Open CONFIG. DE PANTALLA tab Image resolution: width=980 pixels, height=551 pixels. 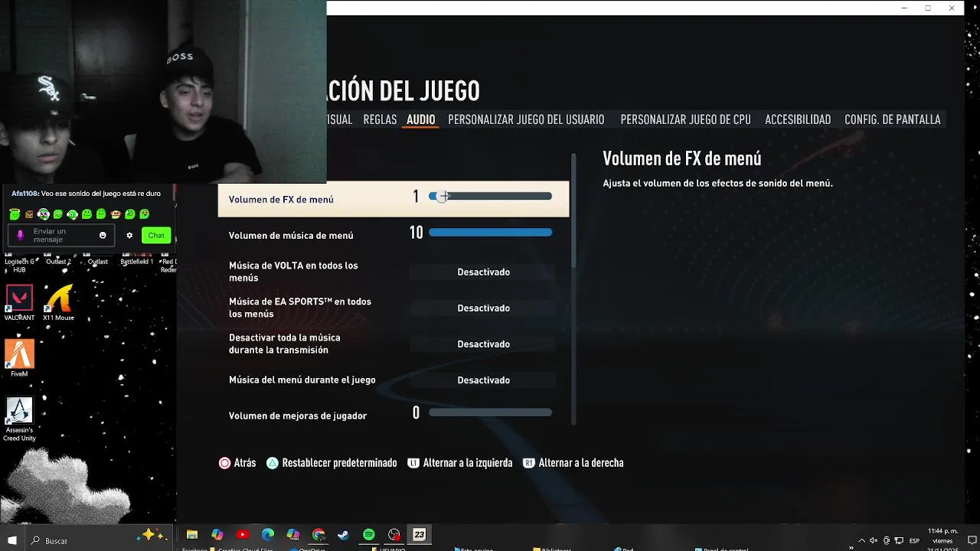pyautogui.click(x=892, y=119)
